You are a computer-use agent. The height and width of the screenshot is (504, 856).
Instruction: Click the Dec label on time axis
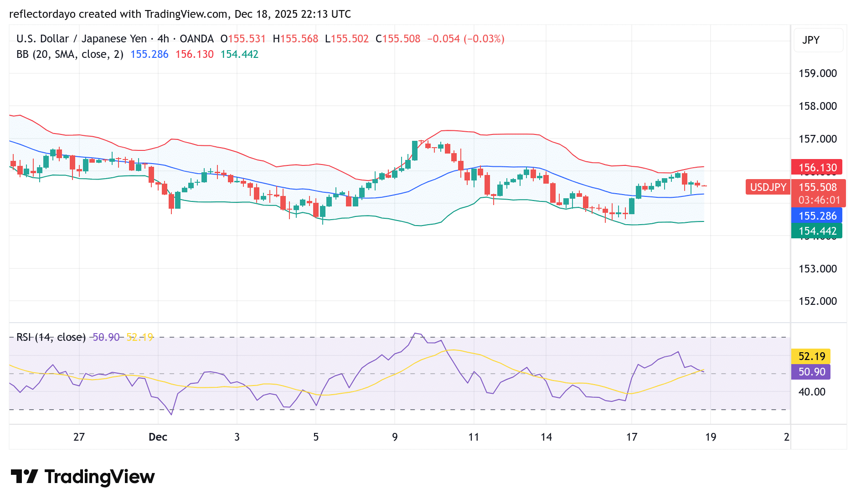pos(158,437)
